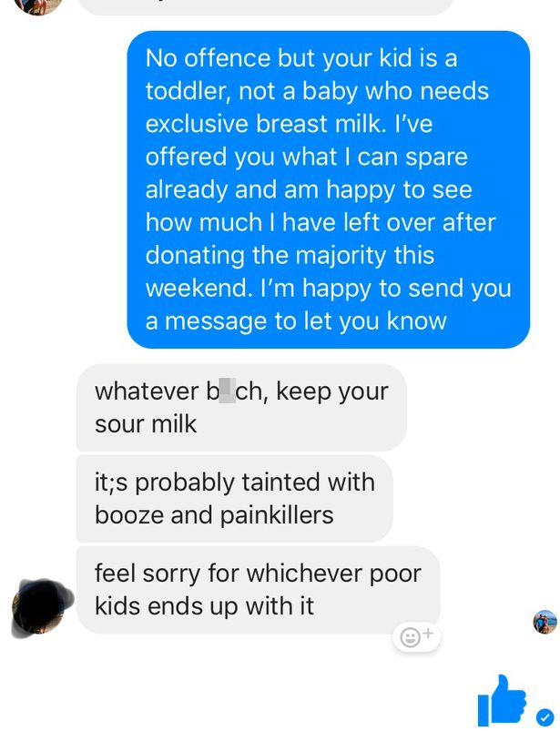Tap the small read-receipt profile photo

[545, 622]
